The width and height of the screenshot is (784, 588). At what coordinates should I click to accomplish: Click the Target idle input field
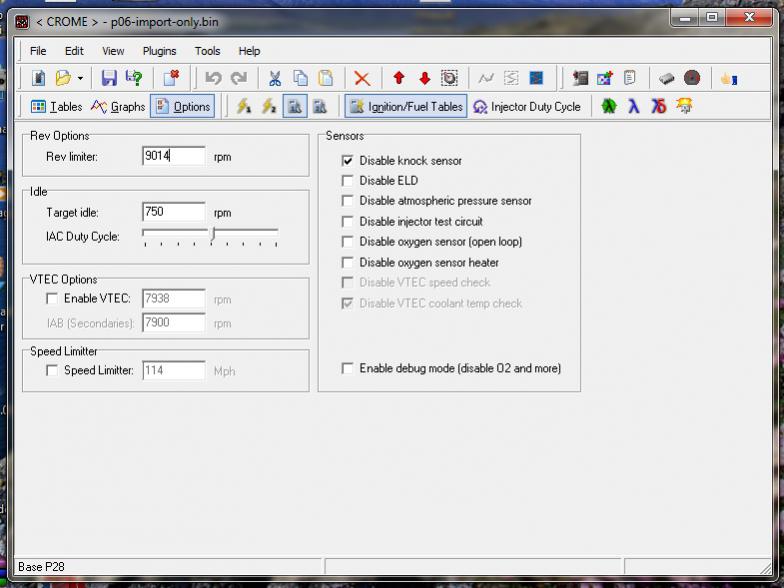[x=174, y=212]
